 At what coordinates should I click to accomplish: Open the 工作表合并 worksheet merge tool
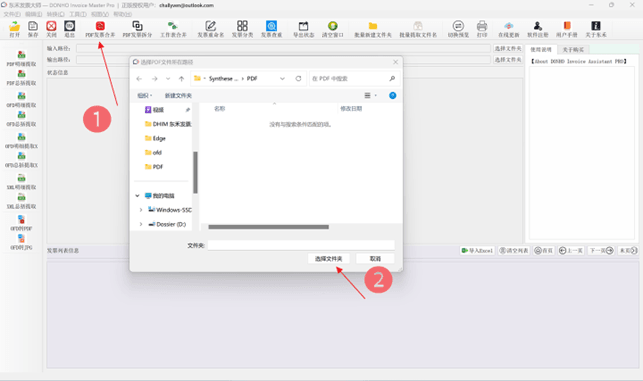coord(173,29)
